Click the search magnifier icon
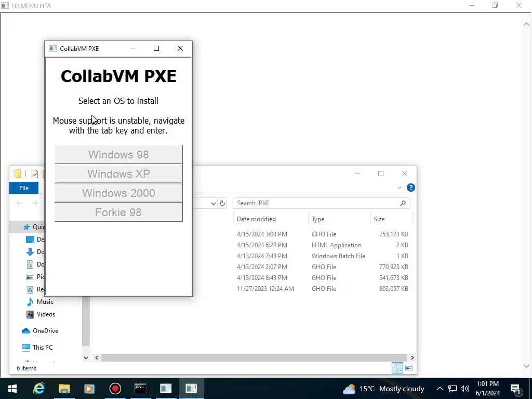 (x=403, y=203)
